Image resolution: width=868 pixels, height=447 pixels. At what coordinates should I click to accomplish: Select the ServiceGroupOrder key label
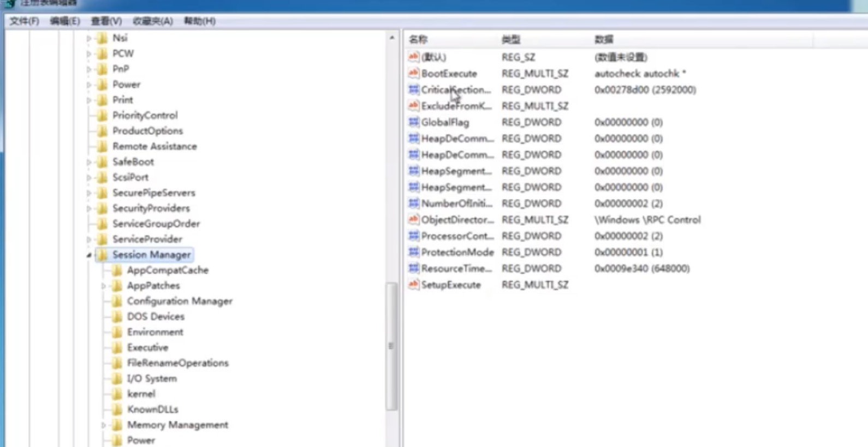click(156, 224)
